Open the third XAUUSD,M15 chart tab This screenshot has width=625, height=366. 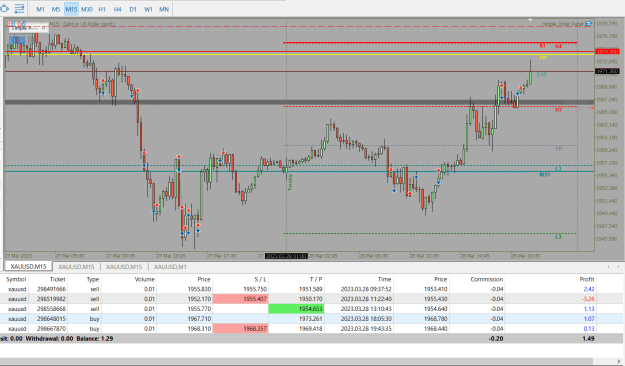(124, 267)
